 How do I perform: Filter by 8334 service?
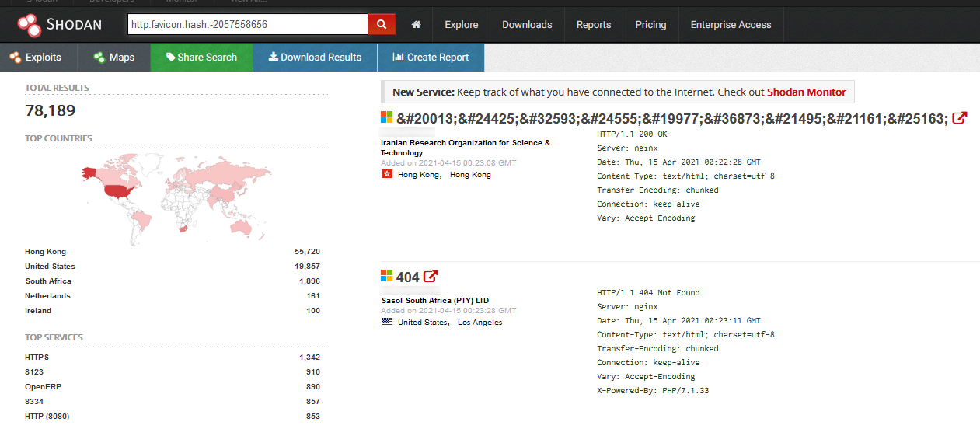pyautogui.click(x=33, y=402)
